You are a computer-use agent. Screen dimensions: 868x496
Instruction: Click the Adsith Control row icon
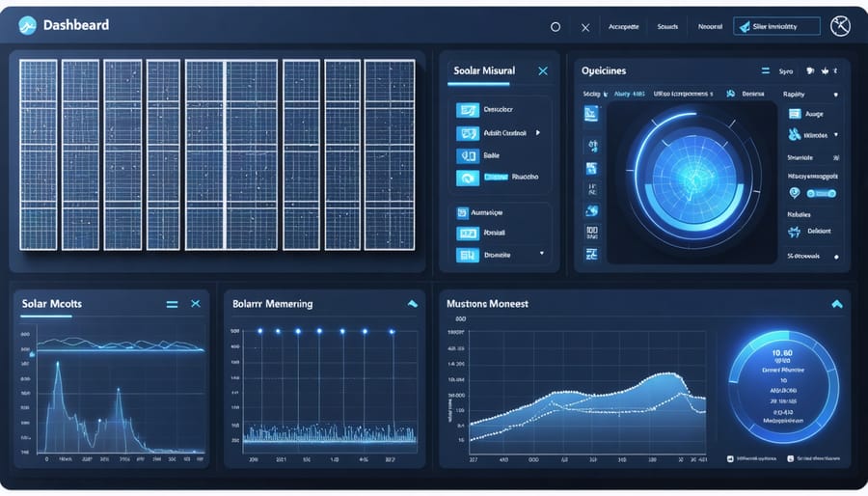pyautogui.click(x=468, y=133)
